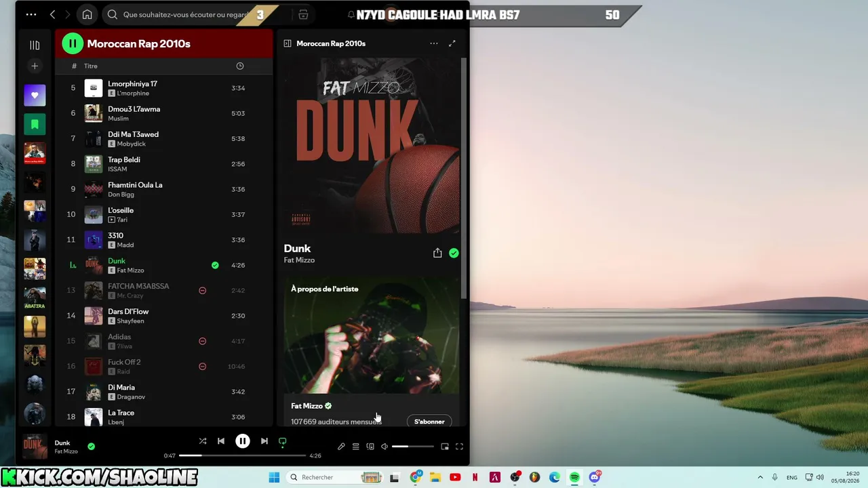
Task: Seek within the song progress bar
Action: click(242, 455)
